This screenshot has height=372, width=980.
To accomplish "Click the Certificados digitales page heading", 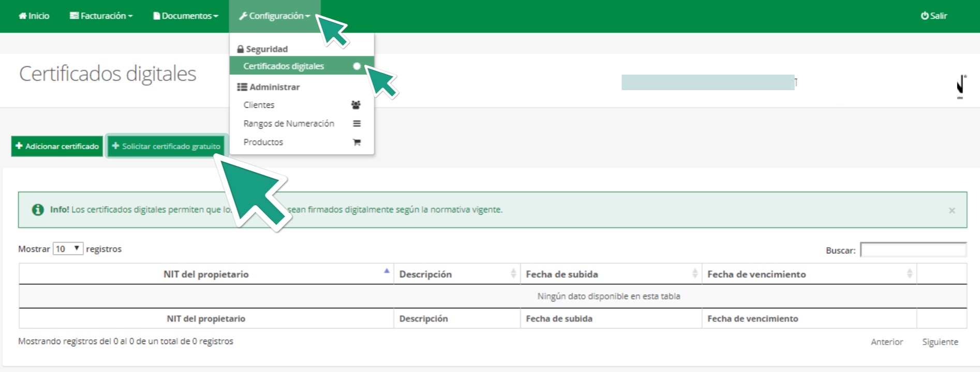I will [x=108, y=74].
